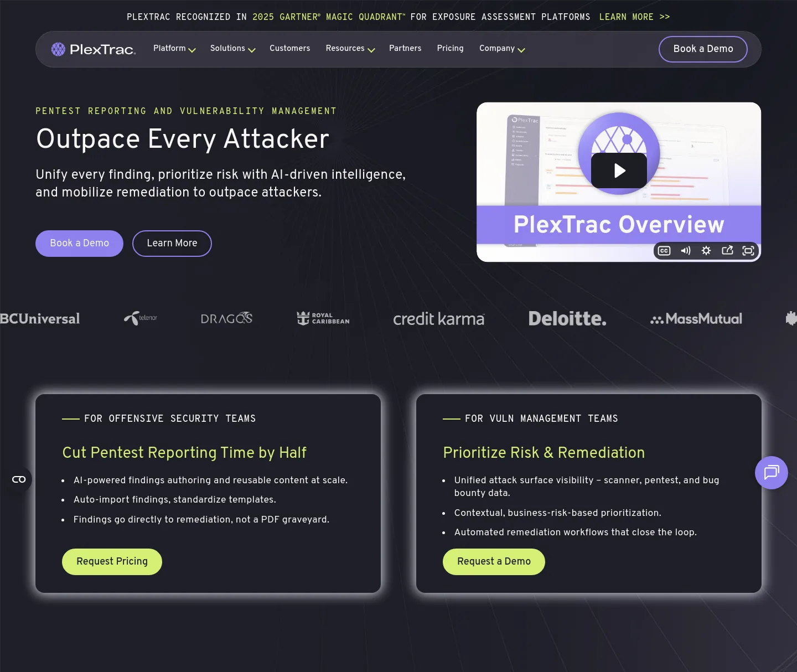
Task: Click the Request Pricing button
Action: point(112,562)
